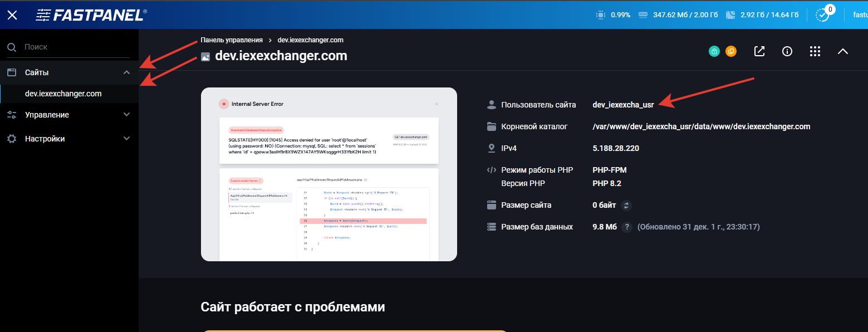Screen dimensions: 868x332
Task: Open the Настройки menu label
Action: (x=45, y=139)
